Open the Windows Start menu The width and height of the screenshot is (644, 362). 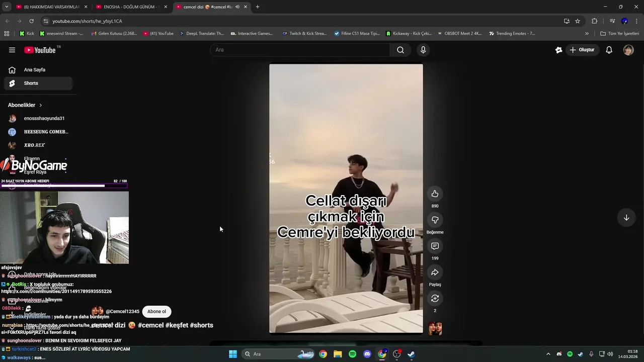(x=233, y=354)
